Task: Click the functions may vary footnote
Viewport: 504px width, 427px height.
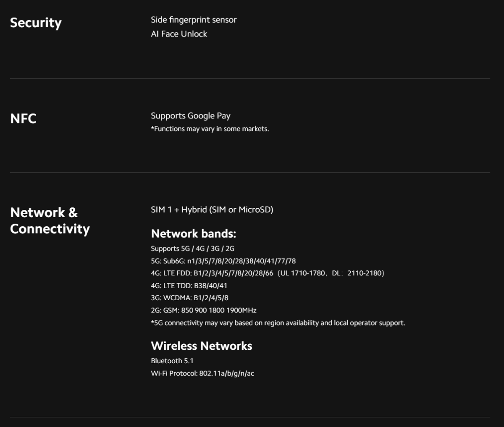Action: pyautogui.click(x=210, y=129)
